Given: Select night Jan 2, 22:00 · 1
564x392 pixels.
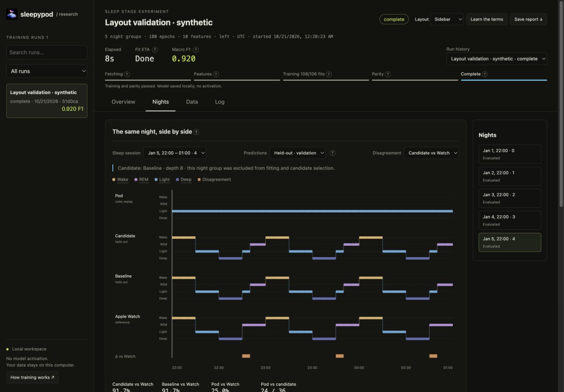Looking at the screenshot, I should [x=510, y=176].
